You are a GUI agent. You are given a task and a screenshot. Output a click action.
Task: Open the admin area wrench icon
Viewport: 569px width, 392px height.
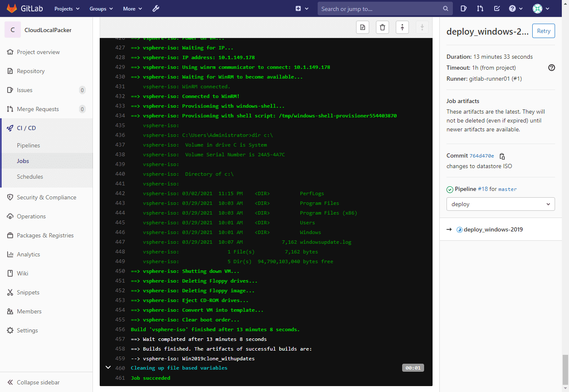[x=156, y=8]
